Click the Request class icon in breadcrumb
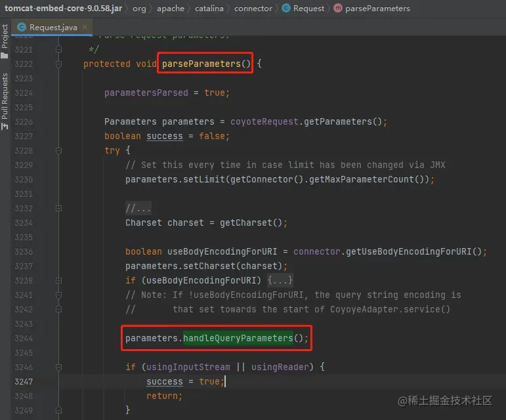The height and width of the screenshot is (420, 506). click(x=286, y=8)
